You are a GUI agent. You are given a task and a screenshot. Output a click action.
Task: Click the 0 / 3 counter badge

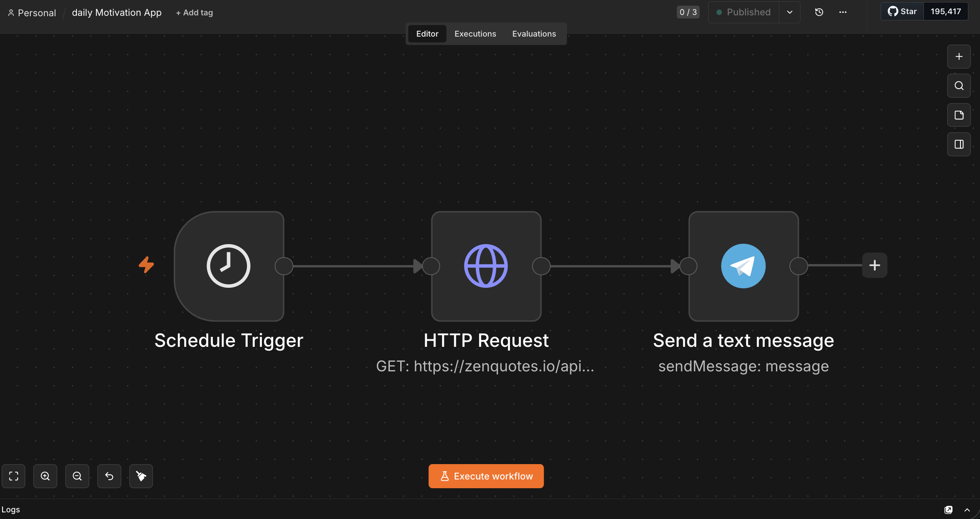(x=688, y=12)
